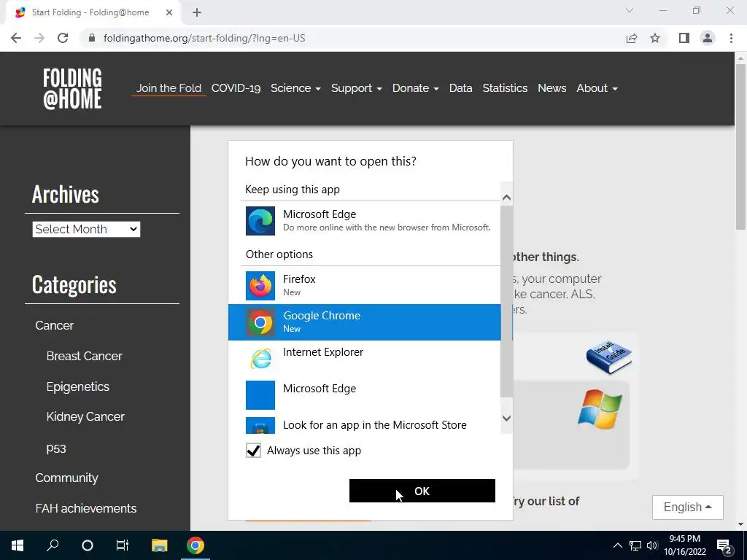Click the Install Guide book icon
This screenshot has height=560, width=747.
pyautogui.click(x=609, y=357)
